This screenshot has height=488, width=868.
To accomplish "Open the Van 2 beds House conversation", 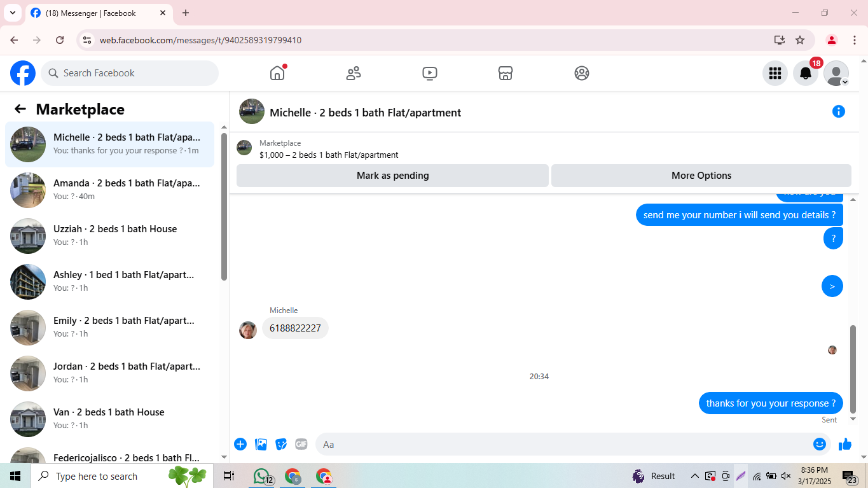I will point(109,419).
